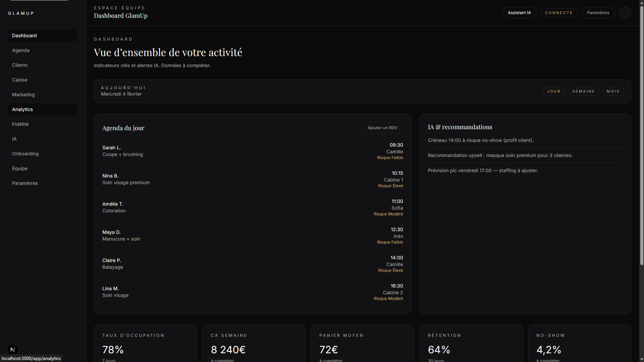Viewport: 644px width, 362px height.
Task: Click the Next.js dev tools icon
Action: [x=12, y=349]
